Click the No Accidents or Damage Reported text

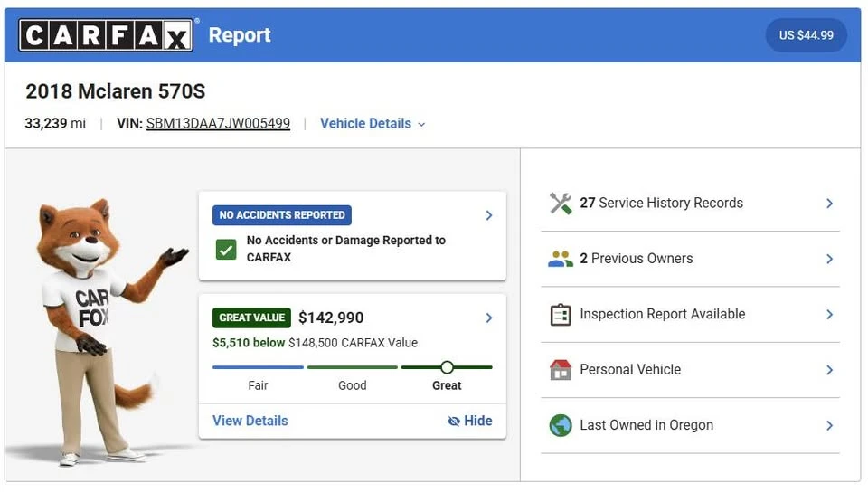click(x=346, y=249)
